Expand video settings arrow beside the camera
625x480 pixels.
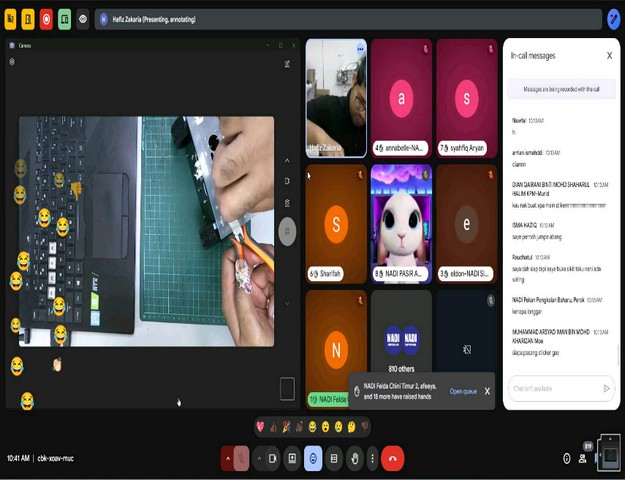(x=259, y=458)
